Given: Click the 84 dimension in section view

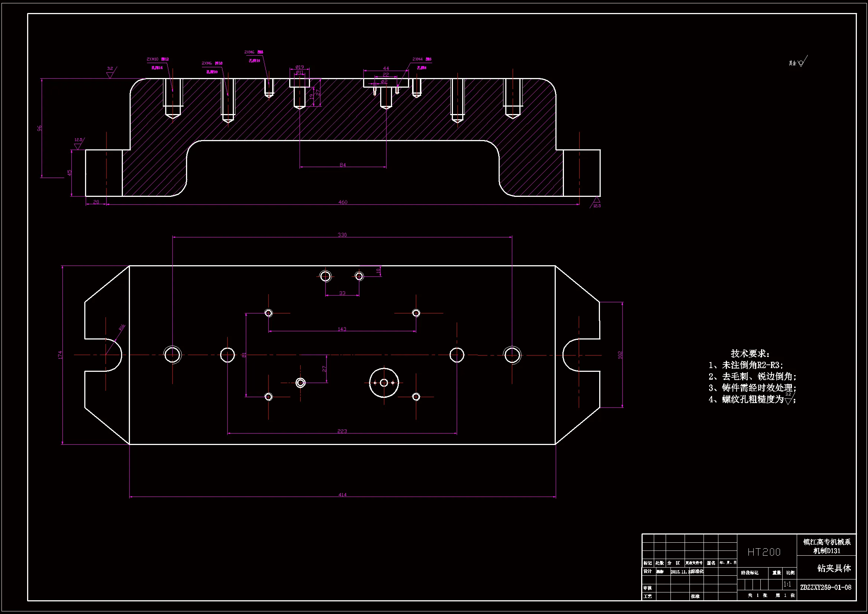Looking at the screenshot, I should click(x=343, y=165).
